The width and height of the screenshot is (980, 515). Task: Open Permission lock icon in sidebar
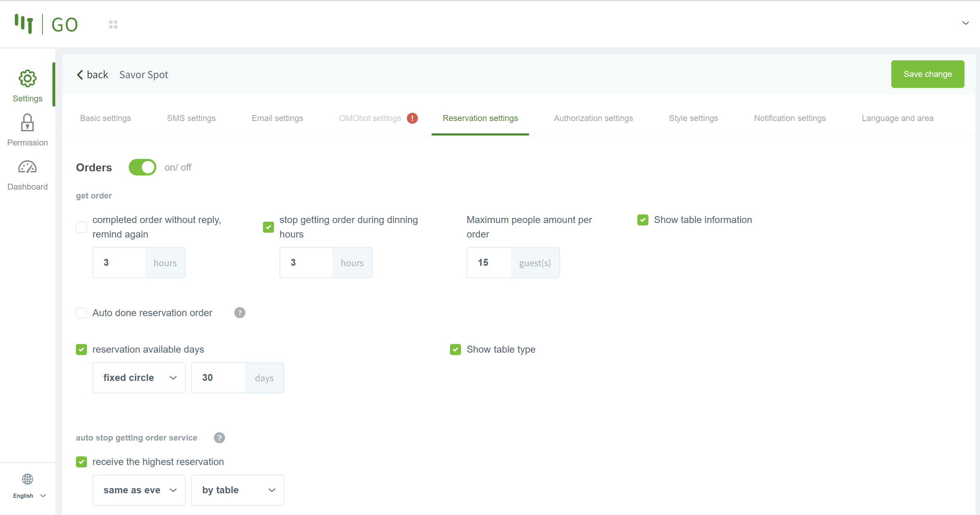(x=27, y=123)
